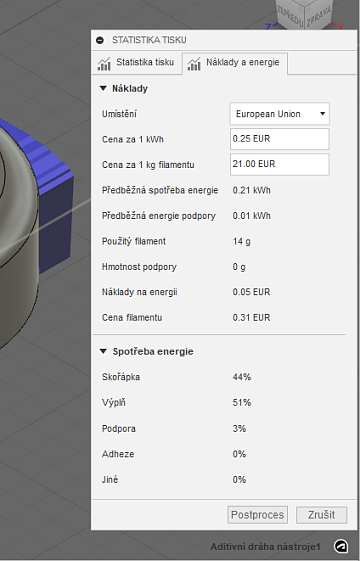Click the Skořápka 44% value
This screenshot has height=561, width=360.
pos(242,377)
